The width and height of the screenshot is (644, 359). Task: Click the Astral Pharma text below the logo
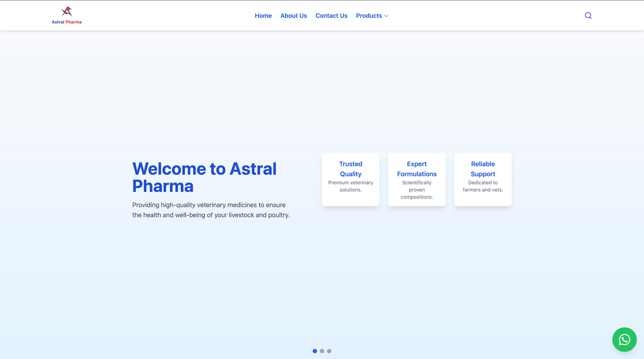tap(66, 22)
